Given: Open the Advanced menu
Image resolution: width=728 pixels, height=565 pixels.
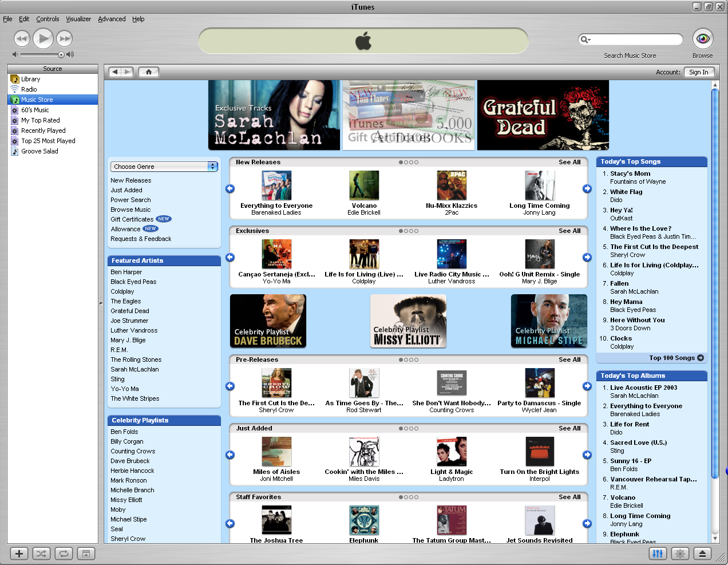Looking at the screenshot, I should pyautogui.click(x=112, y=19).
